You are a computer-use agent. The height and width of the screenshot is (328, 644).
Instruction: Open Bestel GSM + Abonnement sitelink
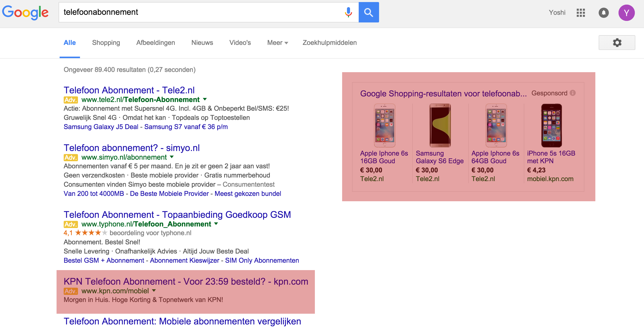tap(104, 260)
